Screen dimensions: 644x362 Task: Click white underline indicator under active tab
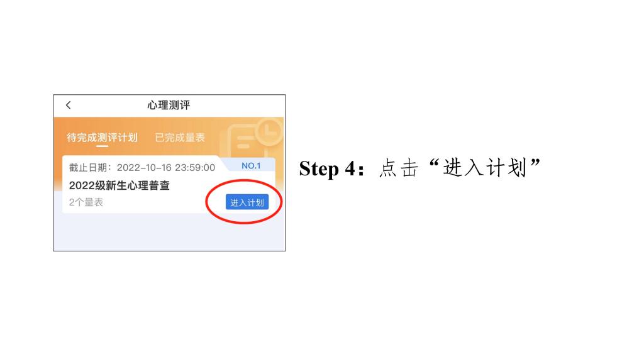[x=103, y=146]
